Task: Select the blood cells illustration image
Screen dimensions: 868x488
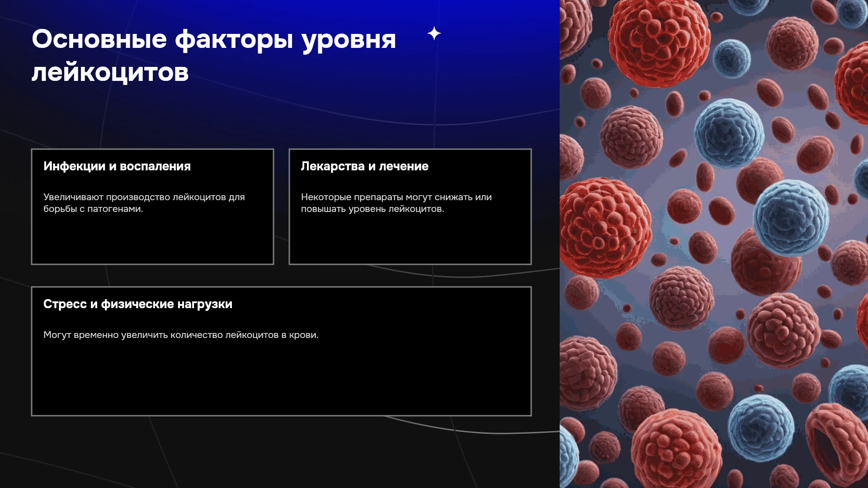Action: click(x=714, y=244)
